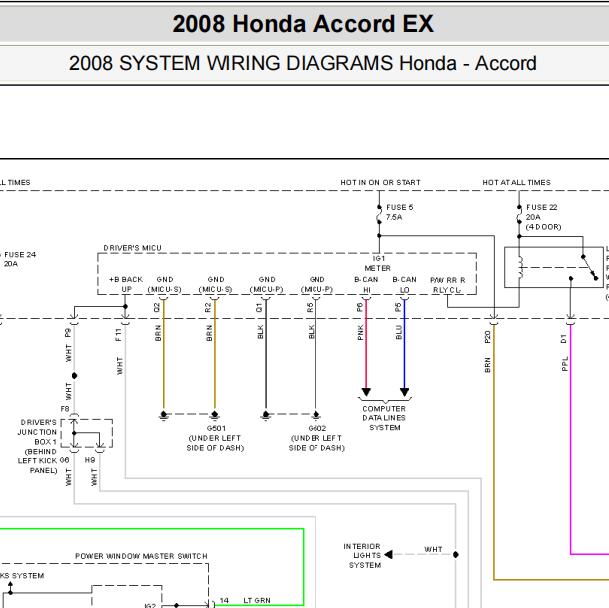Image resolution: width=609 pixels, height=608 pixels.
Task: Click the "POWER WINDOW MASTER SWITCH" label
Action: tap(141, 556)
